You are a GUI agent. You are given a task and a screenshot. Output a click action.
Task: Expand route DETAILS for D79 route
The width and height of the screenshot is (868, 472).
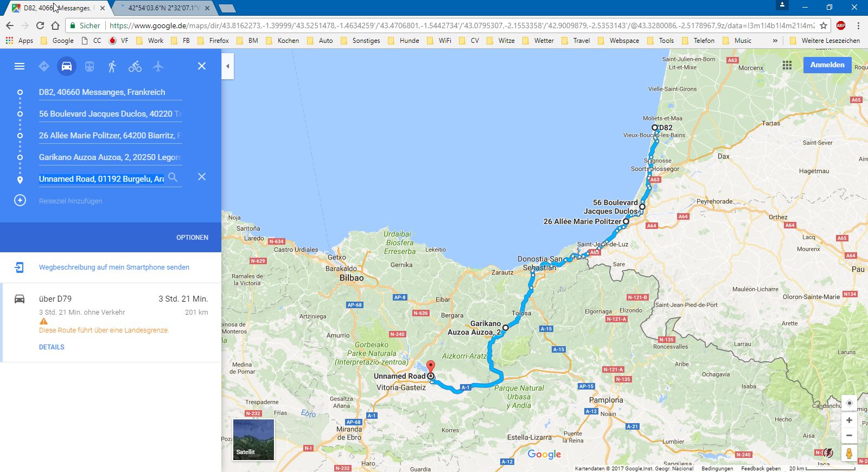pos(52,347)
